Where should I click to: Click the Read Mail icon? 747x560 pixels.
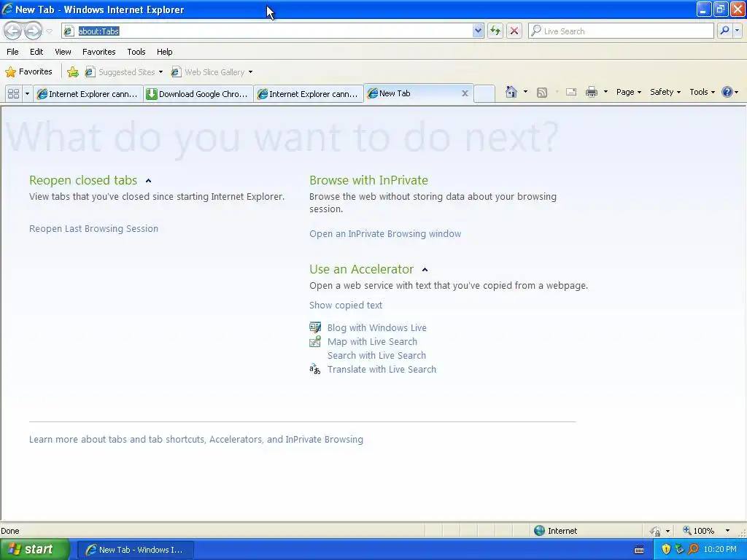[571, 93]
